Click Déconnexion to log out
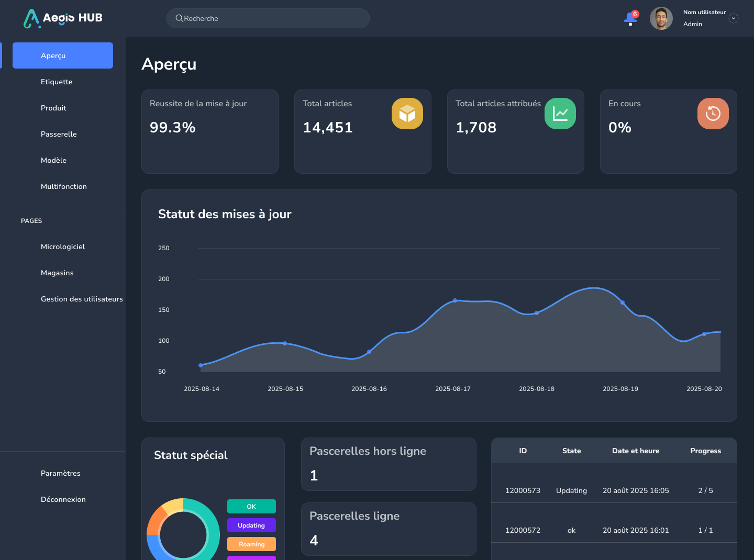This screenshot has height=560, width=754. 63,499
